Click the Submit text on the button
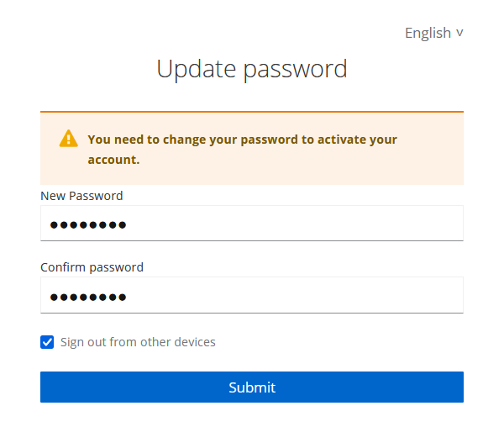This screenshot has width=504, height=448. point(252,387)
